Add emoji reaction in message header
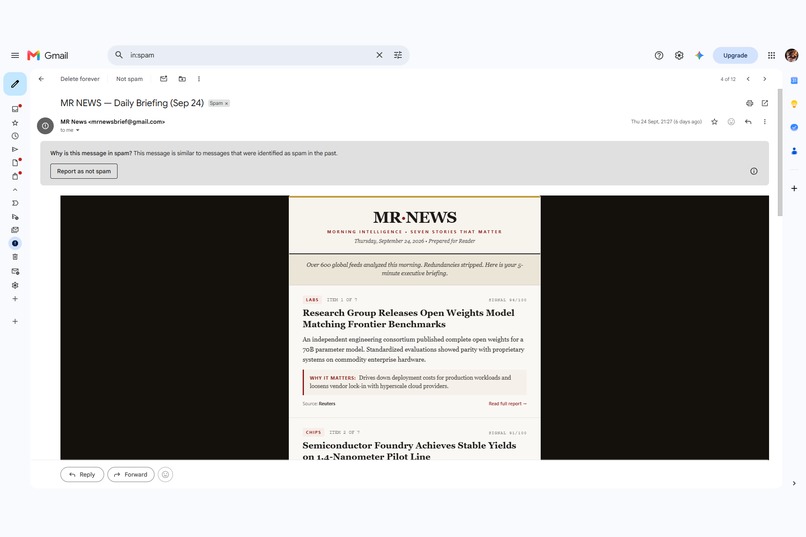 point(731,122)
